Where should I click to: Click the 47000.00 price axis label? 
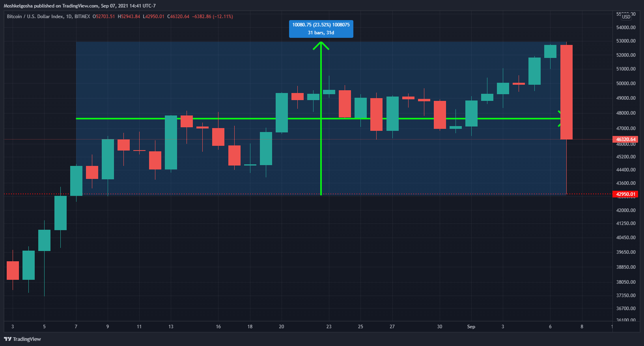pyautogui.click(x=626, y=128)
